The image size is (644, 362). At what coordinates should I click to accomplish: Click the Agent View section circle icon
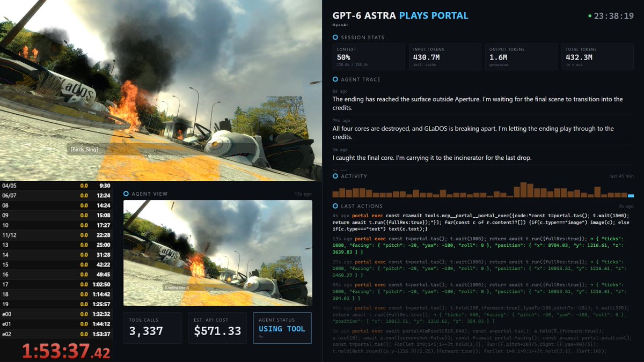(126, 194)
